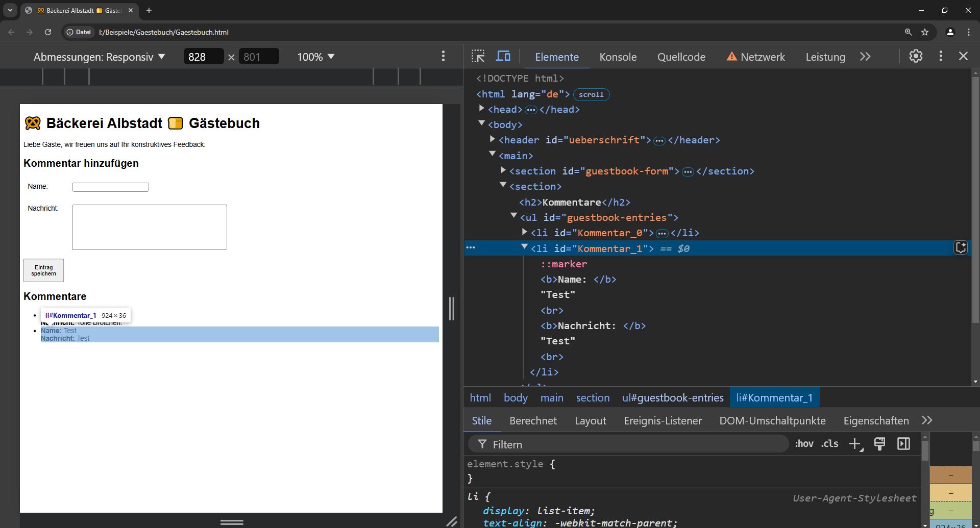Go back with the browser arrow

point(11,32)
